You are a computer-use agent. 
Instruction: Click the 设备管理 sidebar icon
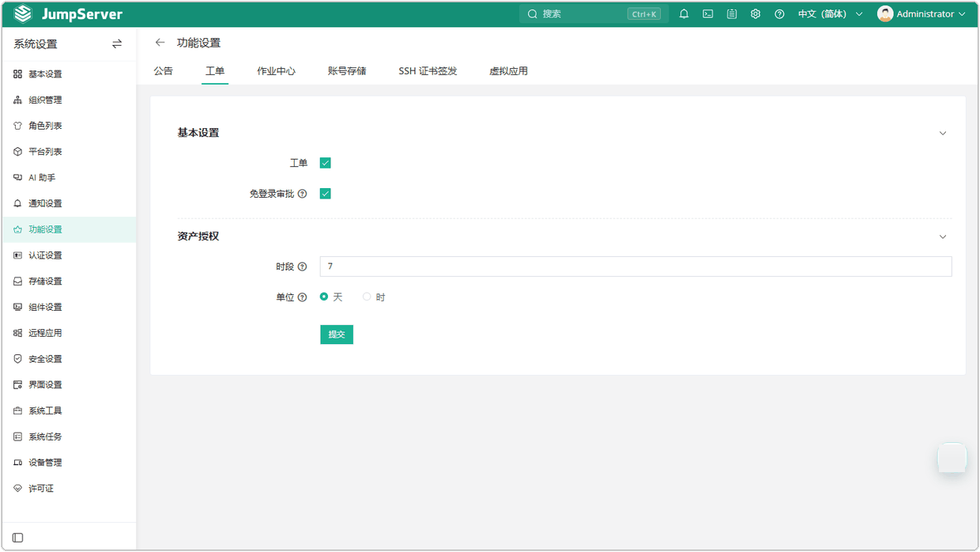[x=18, y=463]
